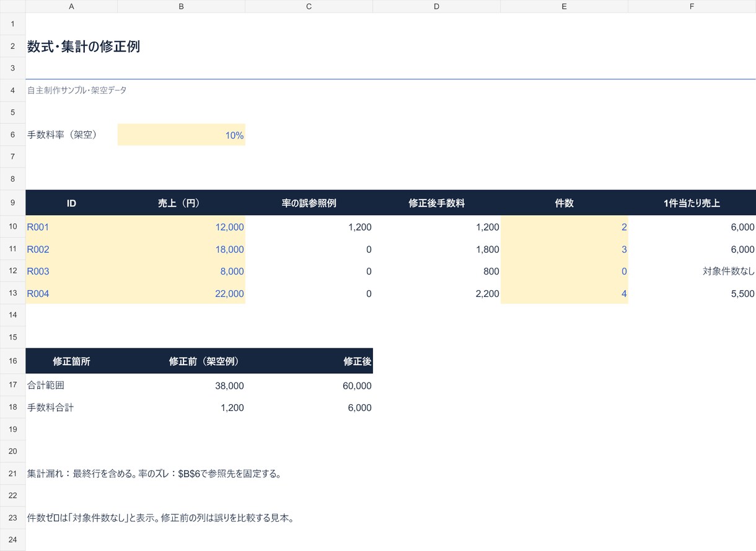The image size is (756, 551).
Task: Select the column F header
Action: click(692, 6)
